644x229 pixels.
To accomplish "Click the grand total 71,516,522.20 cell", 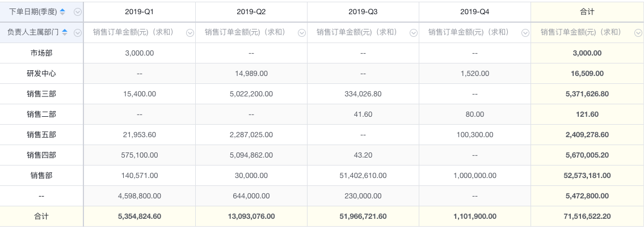I will pos(587,217).
